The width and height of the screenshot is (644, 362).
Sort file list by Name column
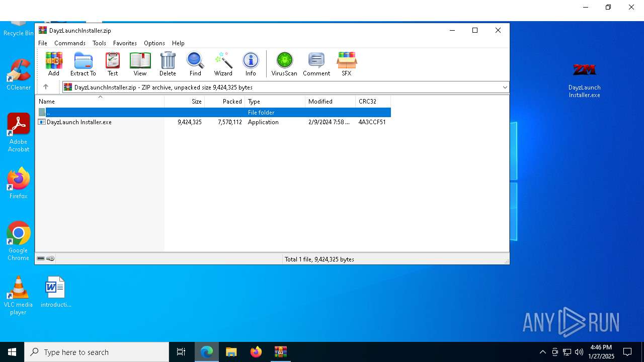pos(100,102)
